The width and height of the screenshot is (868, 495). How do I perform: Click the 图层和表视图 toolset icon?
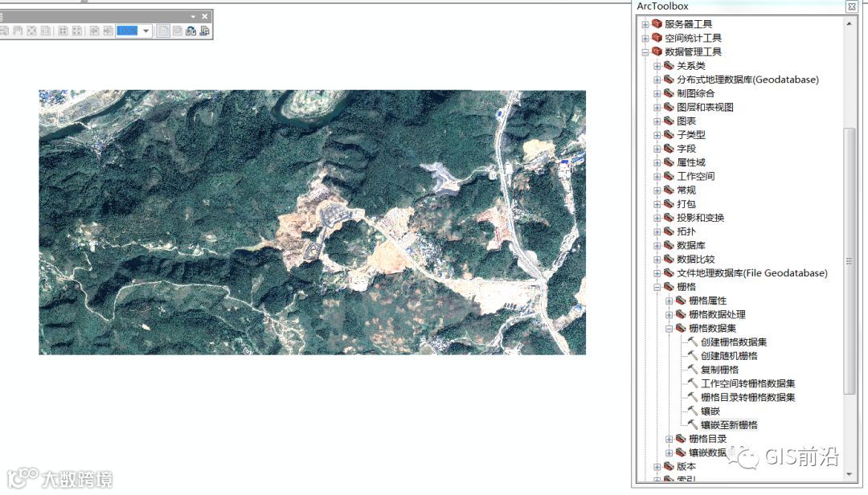pos(669,107)
